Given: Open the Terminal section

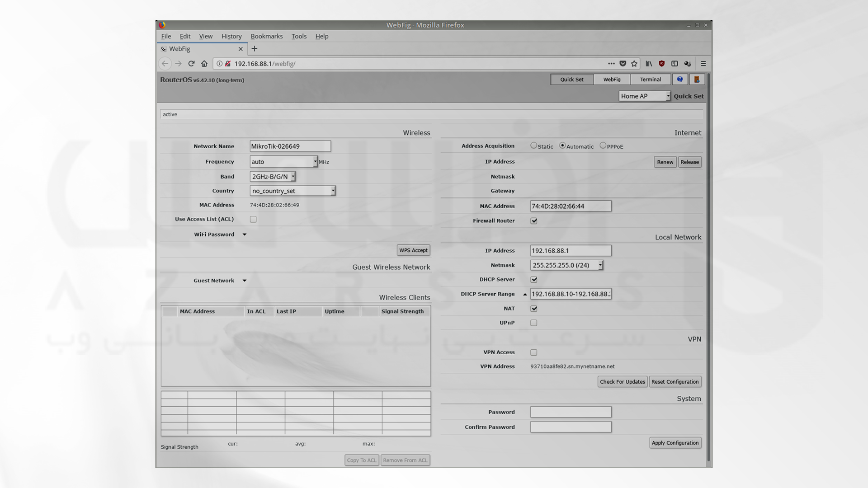Looking at the screenshot, I should (x=650, y=80).
